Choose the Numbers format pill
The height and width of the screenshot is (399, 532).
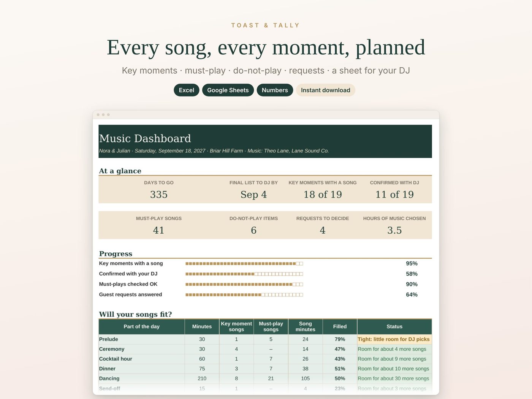tap(275, 90)
